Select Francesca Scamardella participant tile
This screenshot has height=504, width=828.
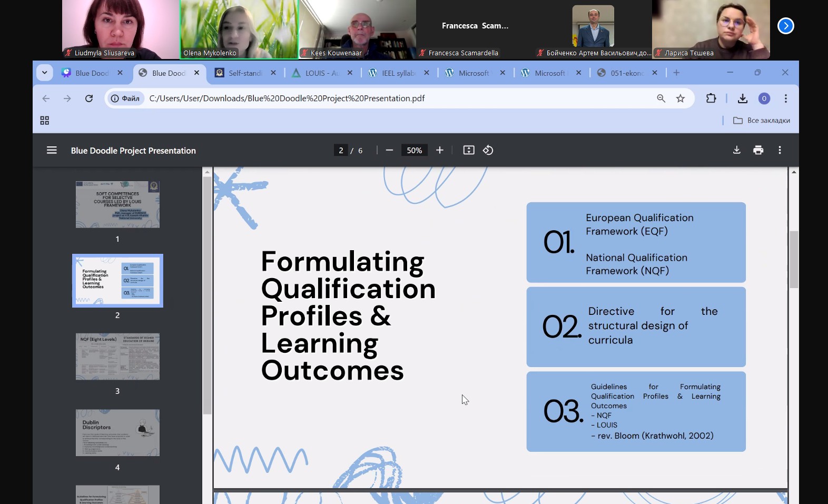pyautogui.click(x=475, y=29)
